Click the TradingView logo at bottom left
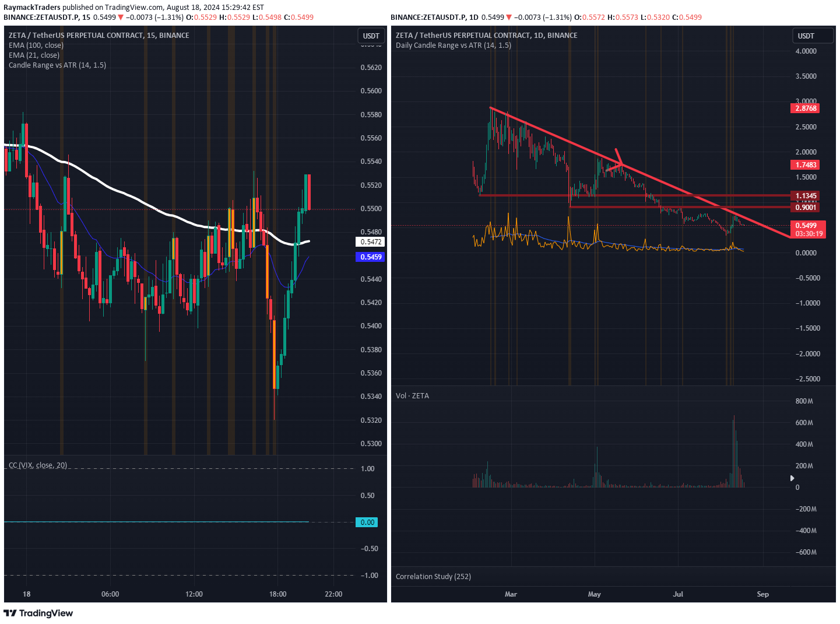The image size is (840, 624). [x=38, y=613]
